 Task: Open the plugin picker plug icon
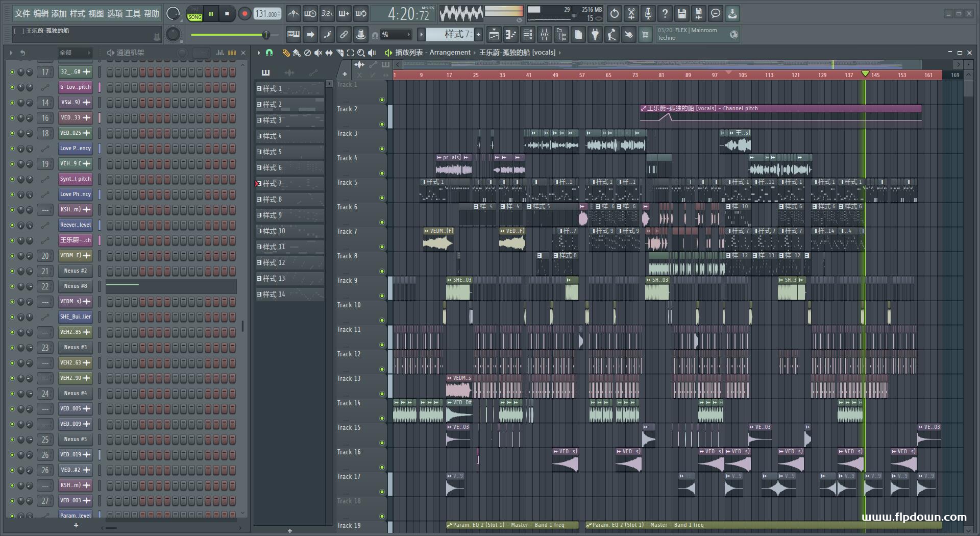point(595,35)
